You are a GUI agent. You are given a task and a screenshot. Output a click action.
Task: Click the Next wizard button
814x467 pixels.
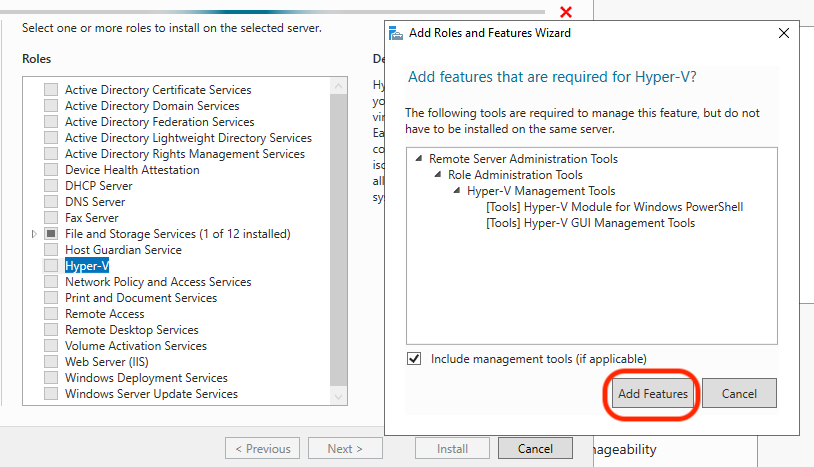(x=345, y=448)
